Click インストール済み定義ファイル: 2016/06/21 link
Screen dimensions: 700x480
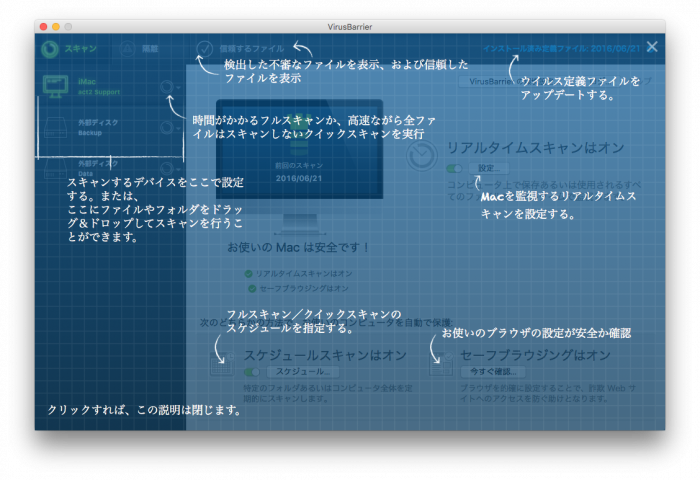pos(562,48)
